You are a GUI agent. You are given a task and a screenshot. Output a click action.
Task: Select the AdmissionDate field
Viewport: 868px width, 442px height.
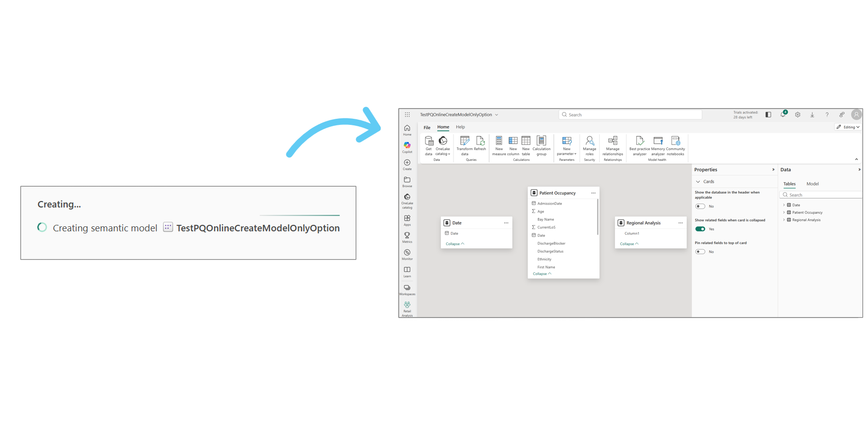point(549,203)
